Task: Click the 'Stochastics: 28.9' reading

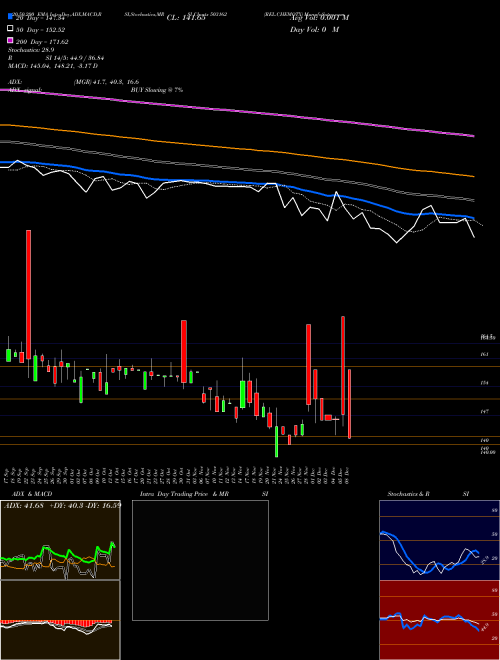Action: coord(31,50)
